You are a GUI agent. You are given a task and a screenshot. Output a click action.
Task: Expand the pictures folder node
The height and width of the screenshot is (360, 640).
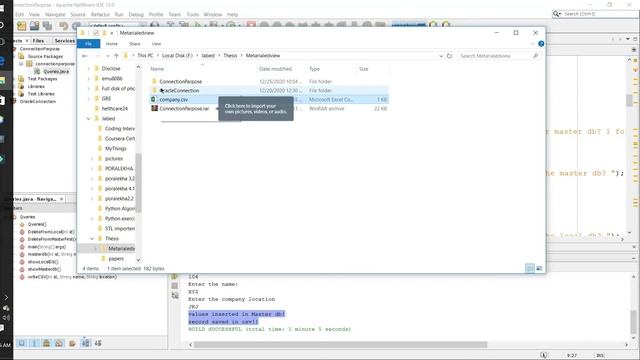[92, 159]
